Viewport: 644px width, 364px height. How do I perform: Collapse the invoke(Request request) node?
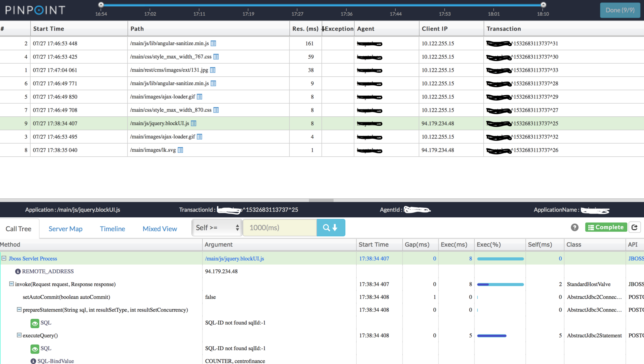11,284
